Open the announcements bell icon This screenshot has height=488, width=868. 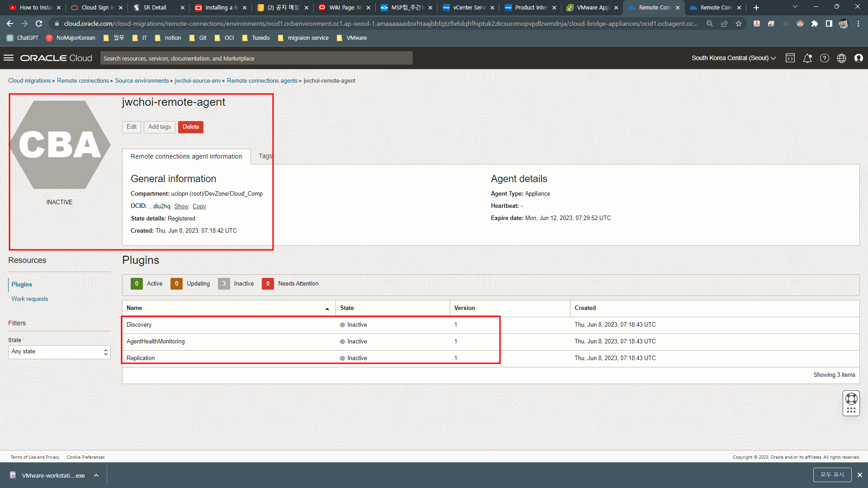coord(807,58)
